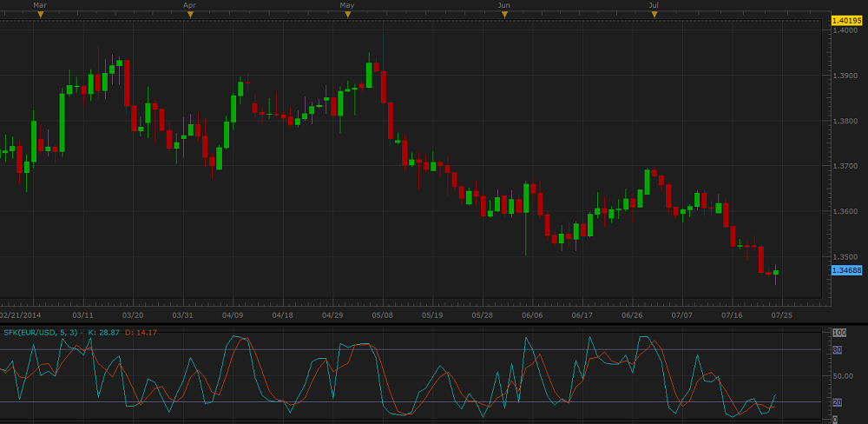Image resolution: width=868 pixels, height=424 pixels.
Task: Click the 50.00 stochastic scale label
Action: (841, 376)
